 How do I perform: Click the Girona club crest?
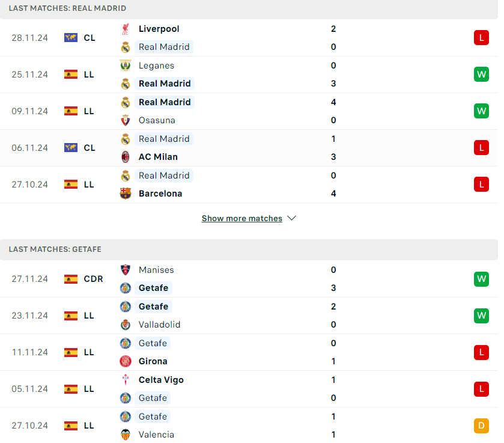click(x=126, y=361)
